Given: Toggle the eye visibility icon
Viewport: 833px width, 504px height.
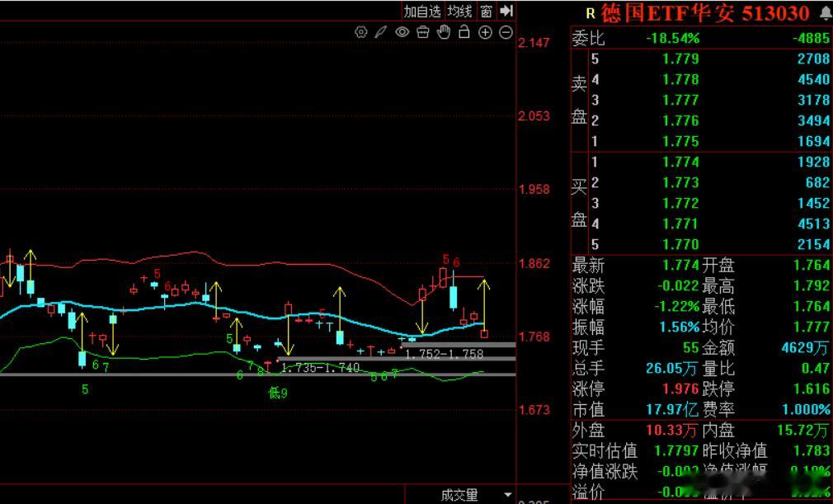Looking at the screenshot, I should (x=402, y=32).
